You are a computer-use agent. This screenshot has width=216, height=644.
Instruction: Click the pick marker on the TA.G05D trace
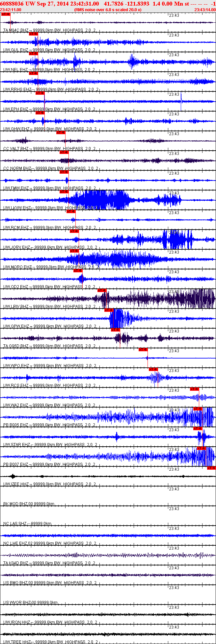coord(116,330)
